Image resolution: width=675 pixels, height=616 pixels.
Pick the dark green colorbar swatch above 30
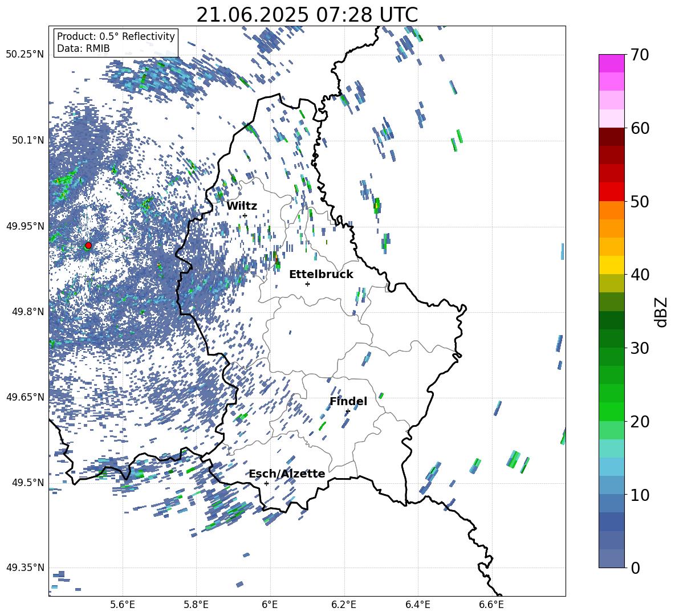click(611, 338)
